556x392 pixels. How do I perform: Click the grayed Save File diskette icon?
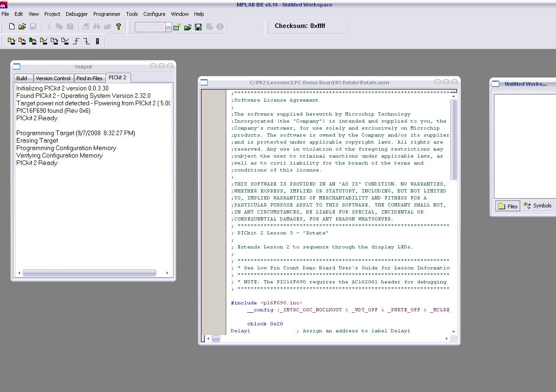[33, 27]
